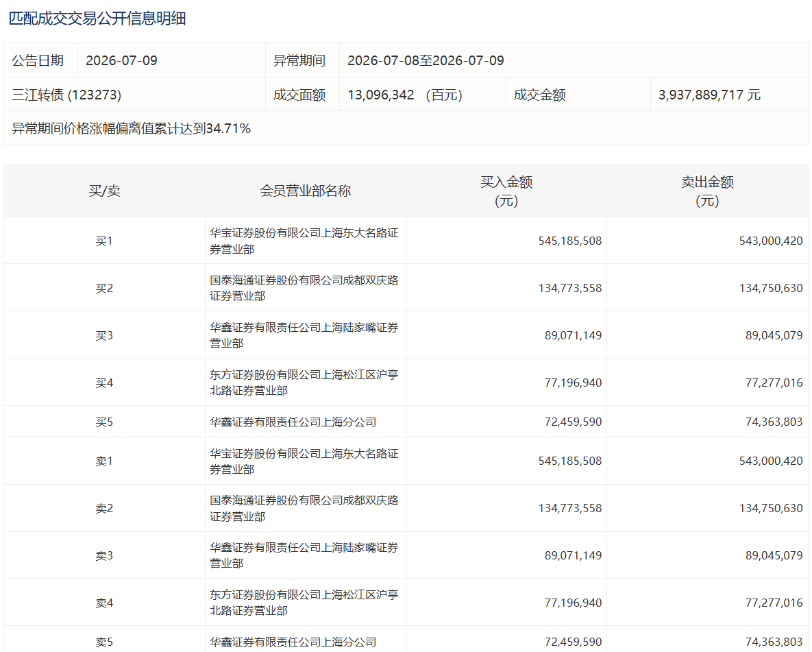
Task: Click sell amount 77,277,016 in 买4 row
Action: coord(774,383)
